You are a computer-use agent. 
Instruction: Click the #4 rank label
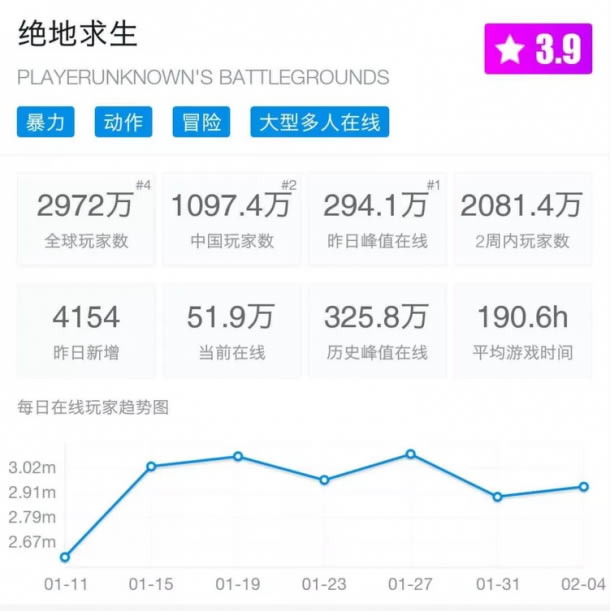143,185
